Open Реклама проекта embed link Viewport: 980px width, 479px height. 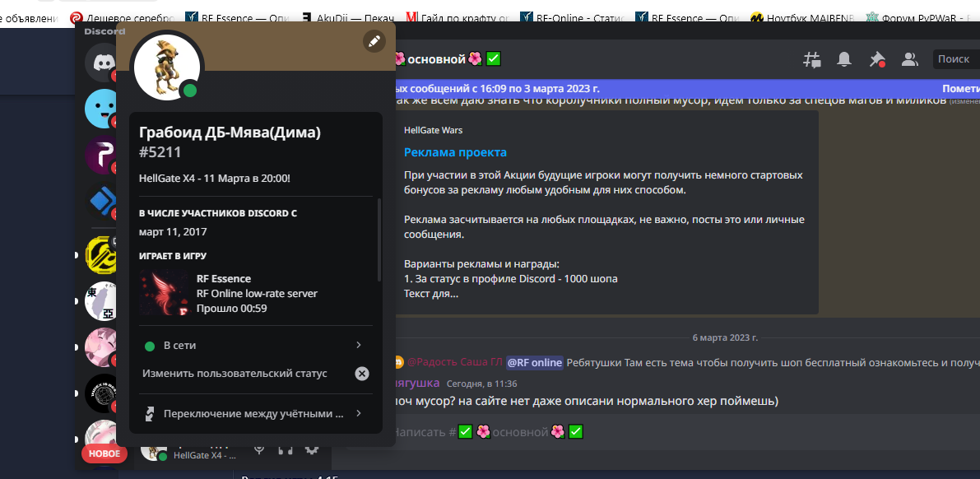pos(455,152)
